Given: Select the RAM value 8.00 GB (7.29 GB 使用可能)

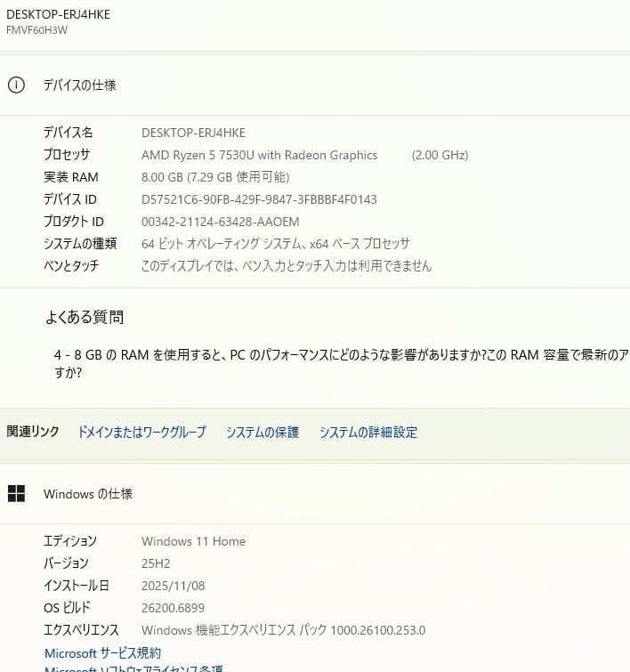Looking at the screenshot, I should click(x=215, y=177).
